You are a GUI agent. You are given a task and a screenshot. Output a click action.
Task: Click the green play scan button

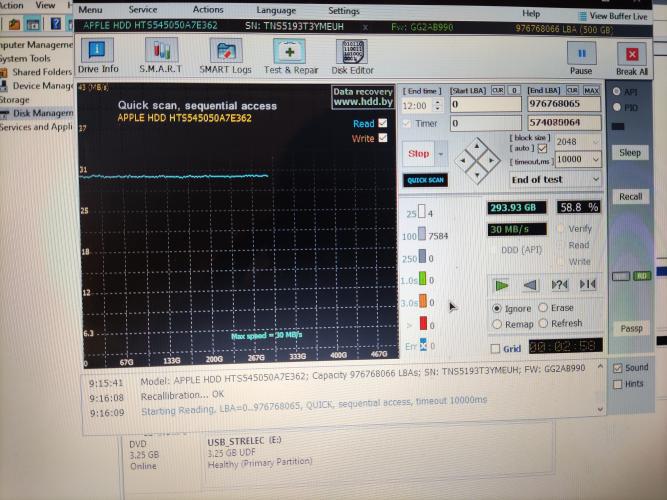(502, 285)
